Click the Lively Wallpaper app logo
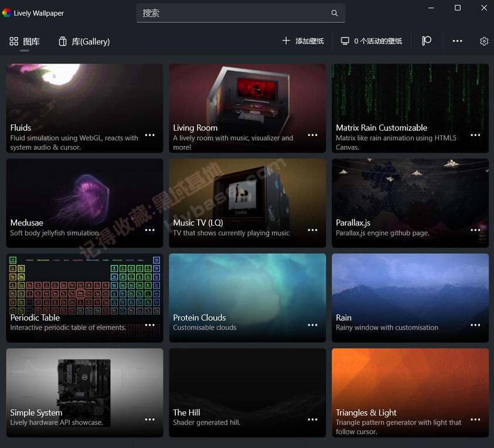This screenshot has width=494, height=448. (7, 13)
